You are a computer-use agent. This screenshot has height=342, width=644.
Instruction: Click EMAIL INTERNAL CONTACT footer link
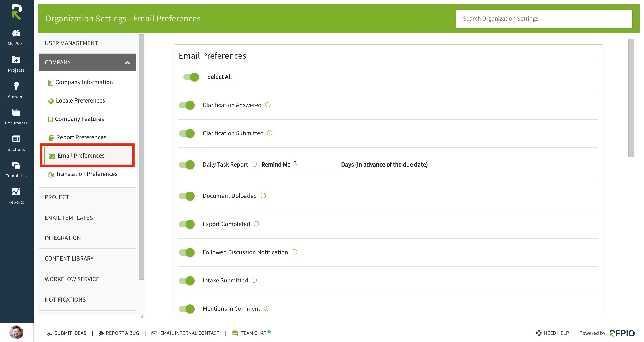[189, 333]
